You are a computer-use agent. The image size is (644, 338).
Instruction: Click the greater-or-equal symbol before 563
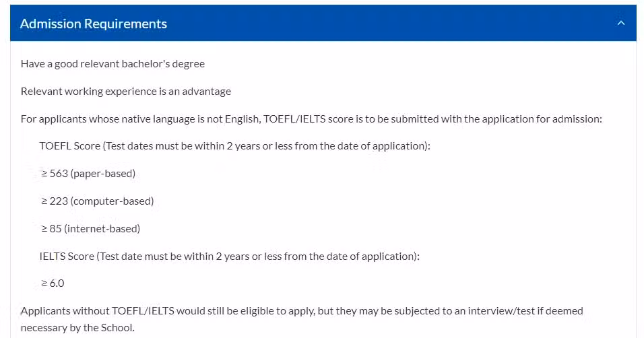pyautogui.click(x=44, y=174)
